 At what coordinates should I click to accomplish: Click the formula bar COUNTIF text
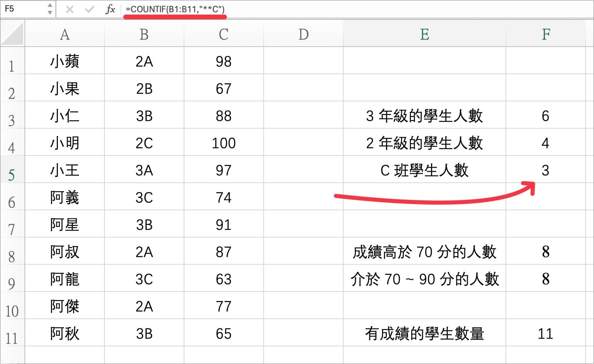(175, 9)
